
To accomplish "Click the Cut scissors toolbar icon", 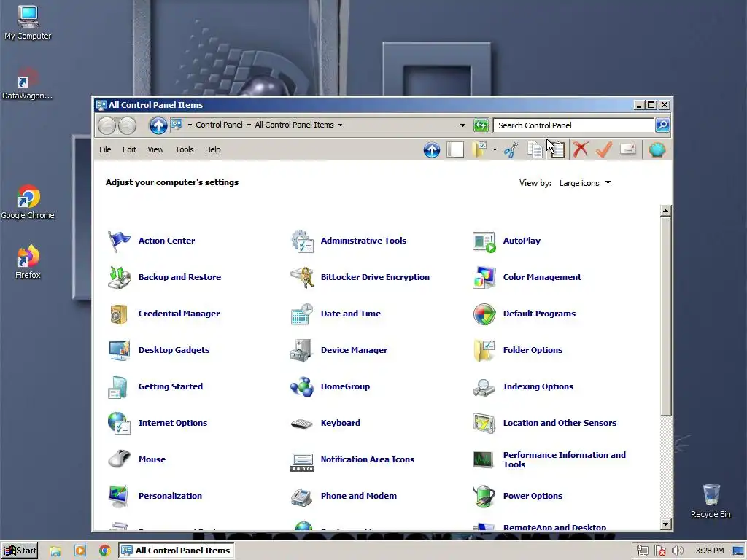I will pos(511,149).
